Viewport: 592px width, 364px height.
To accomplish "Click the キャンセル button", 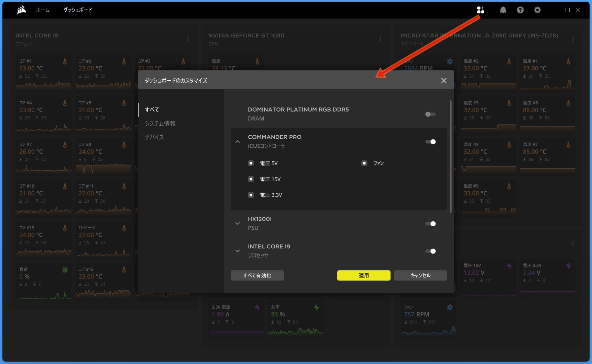I will pyautogui.click(x=420, y=275).
